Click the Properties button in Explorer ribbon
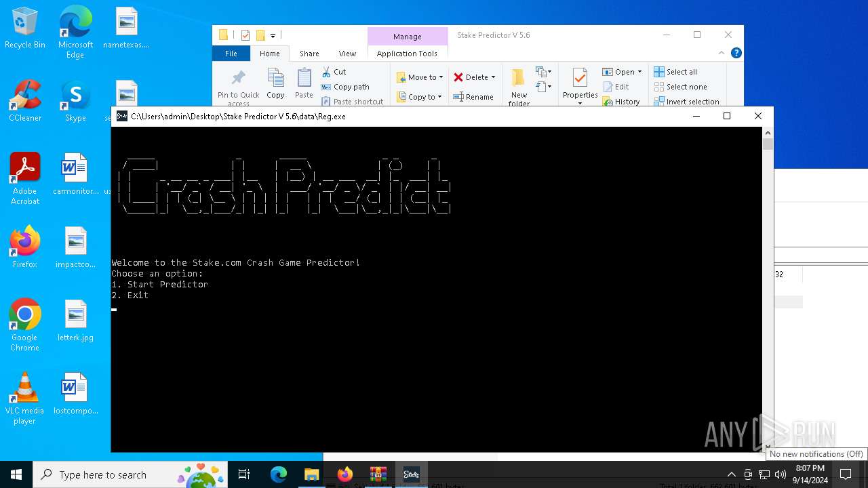The width and height of the screenshot is (868, 488). pyautogui.click(x=580, y=87)
